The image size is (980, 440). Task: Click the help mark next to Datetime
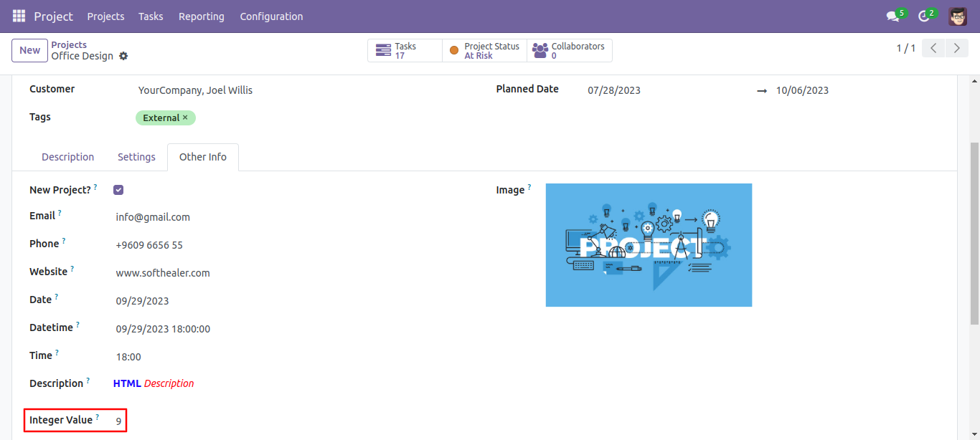[x=77, y=325]
